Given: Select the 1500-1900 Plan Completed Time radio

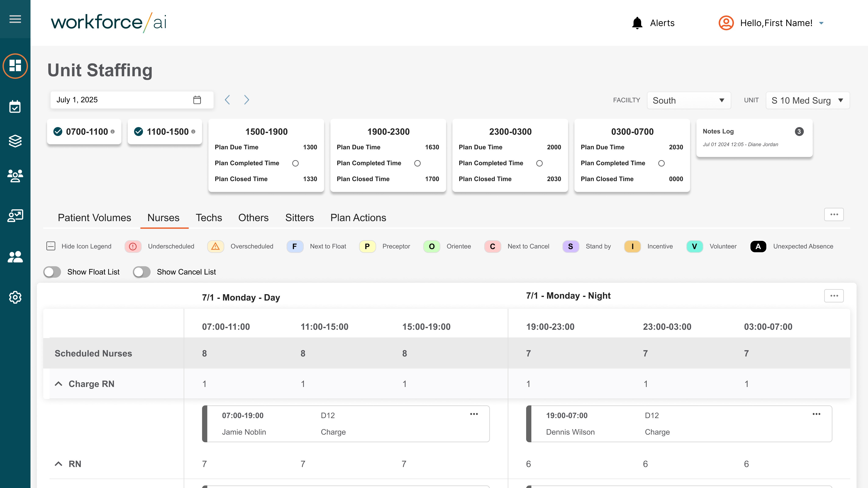Looking at the screenshot, I should 295,164.
